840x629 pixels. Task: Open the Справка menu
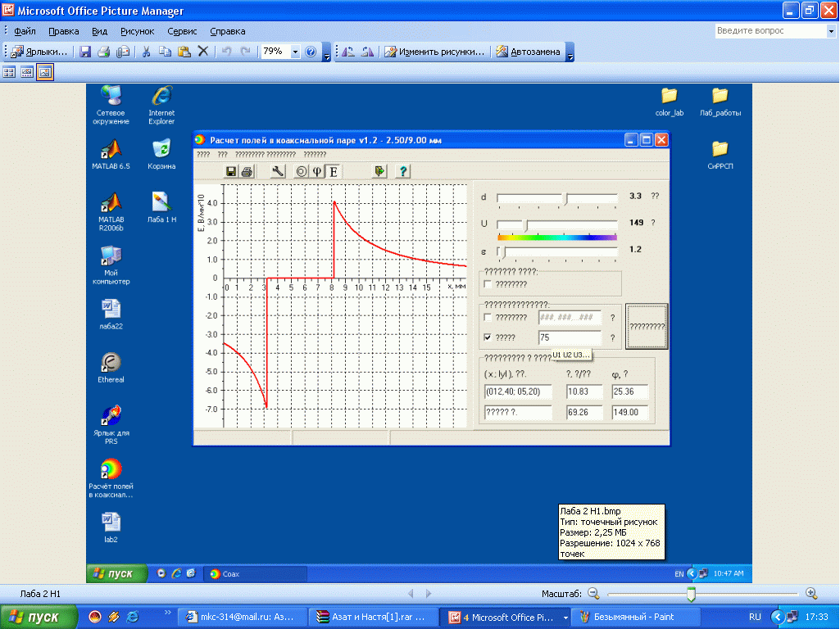(x=228, y=31)
